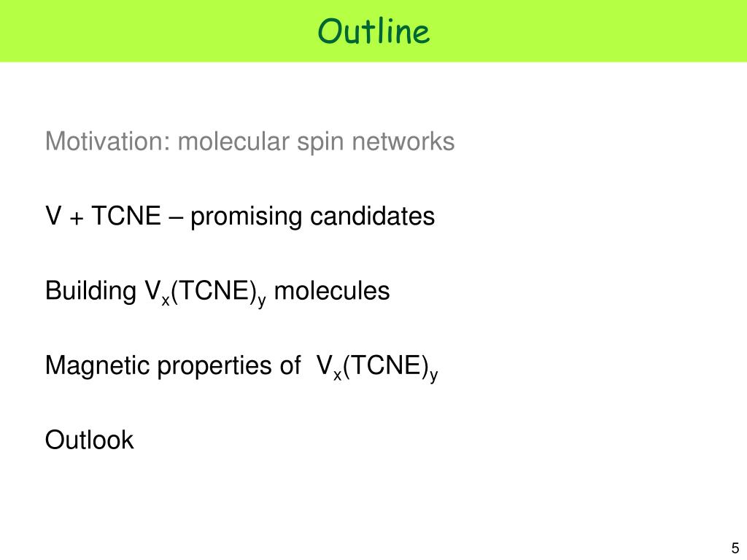Click the word Magnetic

(97, 365)
